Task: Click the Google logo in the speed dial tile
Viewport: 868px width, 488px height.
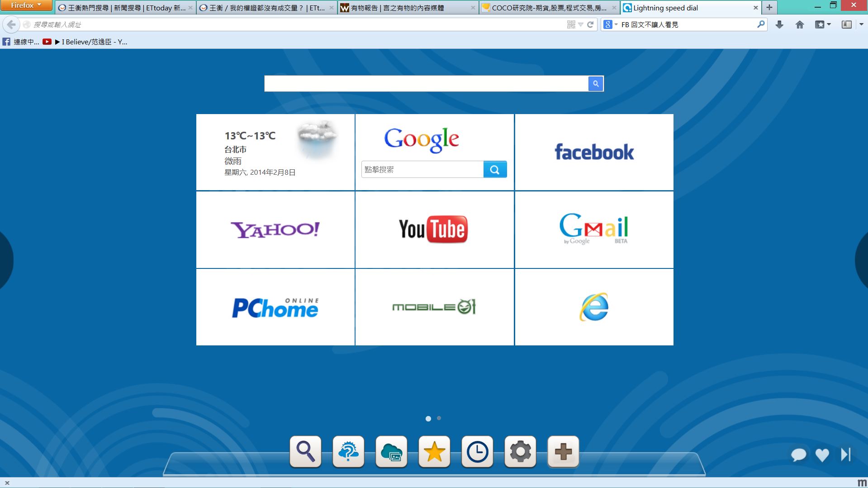Action: tap(422, 139)
